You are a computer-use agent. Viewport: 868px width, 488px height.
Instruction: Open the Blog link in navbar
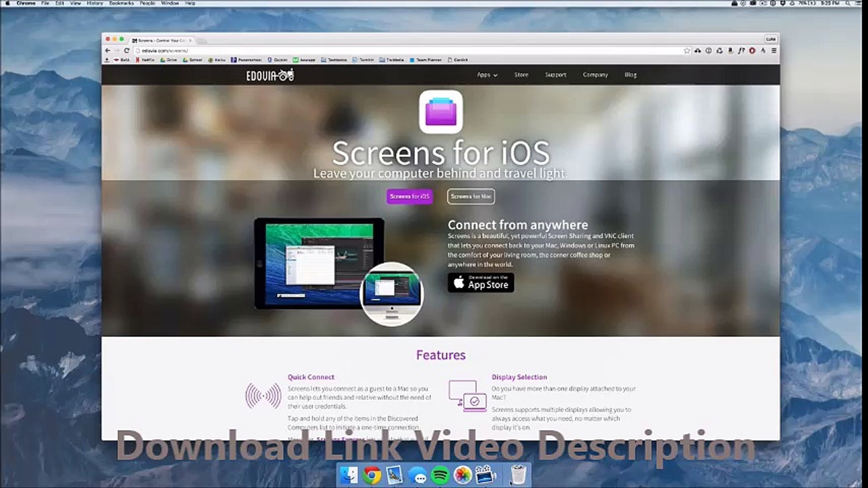[630, 75]
